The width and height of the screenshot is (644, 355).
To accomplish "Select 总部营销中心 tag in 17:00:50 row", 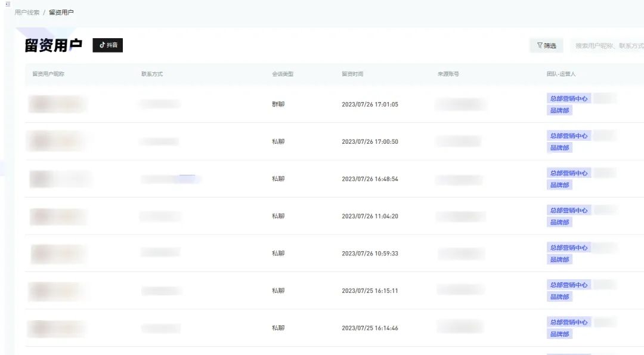I will pos(569,136).
